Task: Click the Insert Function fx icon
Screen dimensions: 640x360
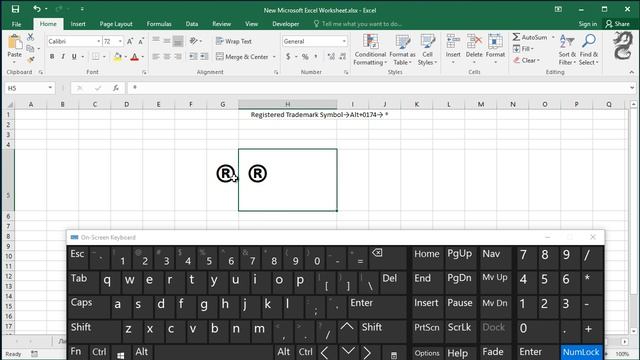Action: [116, 88]
